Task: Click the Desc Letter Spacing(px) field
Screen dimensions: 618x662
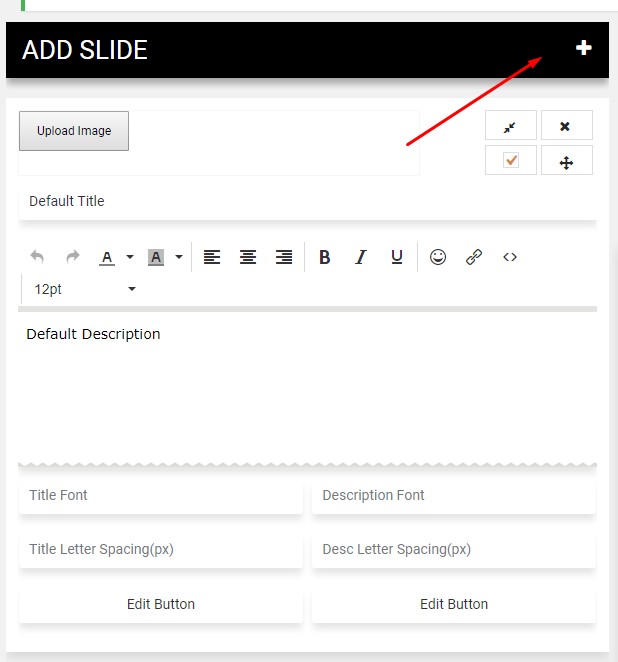Action: point(454,550)
